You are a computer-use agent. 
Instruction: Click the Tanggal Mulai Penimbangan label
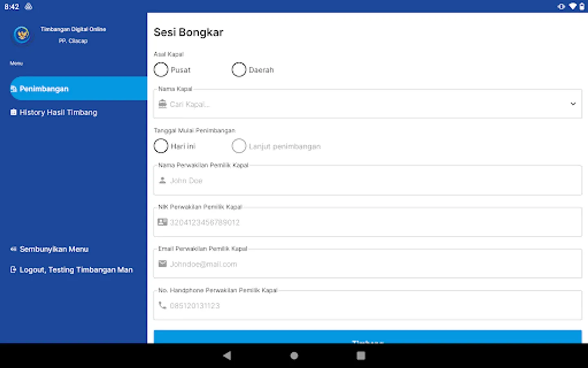[x=194, y=130]
